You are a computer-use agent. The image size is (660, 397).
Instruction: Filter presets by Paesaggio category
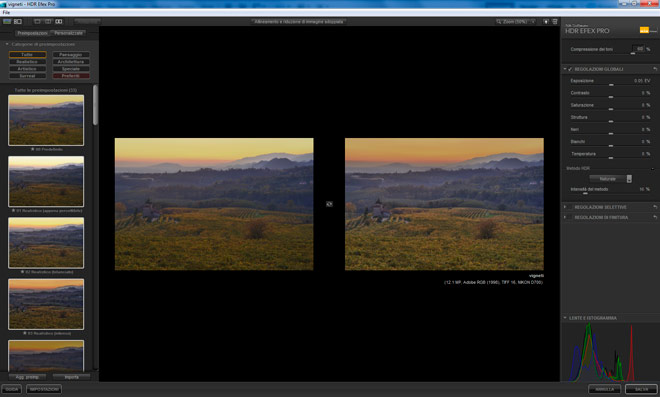point(71,55)
